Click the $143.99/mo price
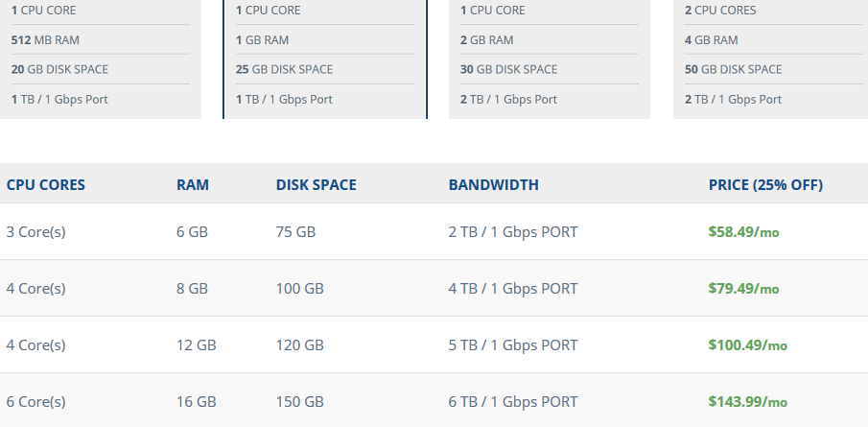The image size is (868, 427). coord(747,401)
